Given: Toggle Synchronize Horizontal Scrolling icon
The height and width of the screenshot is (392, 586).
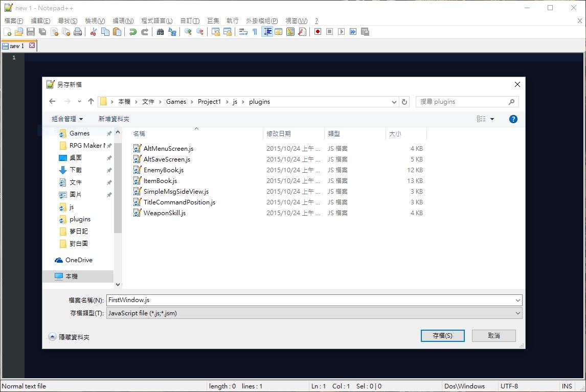Looking at the screenshot, I should (227, 32).
